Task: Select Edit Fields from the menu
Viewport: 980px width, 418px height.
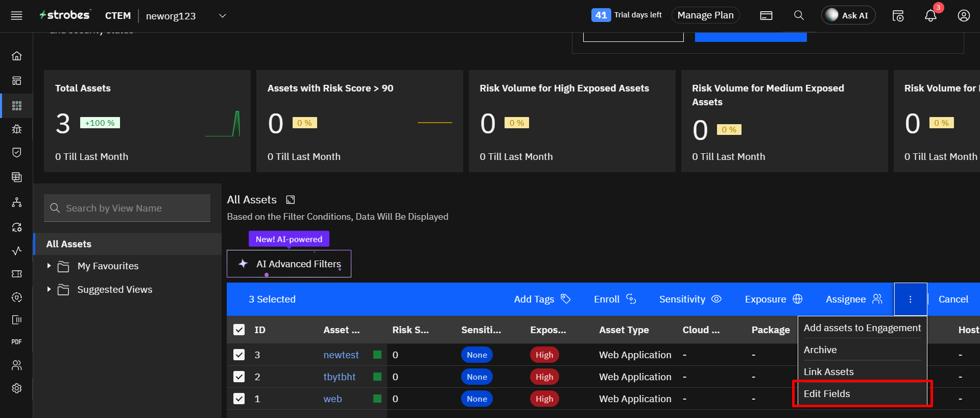Action: (x=827, y=393)
